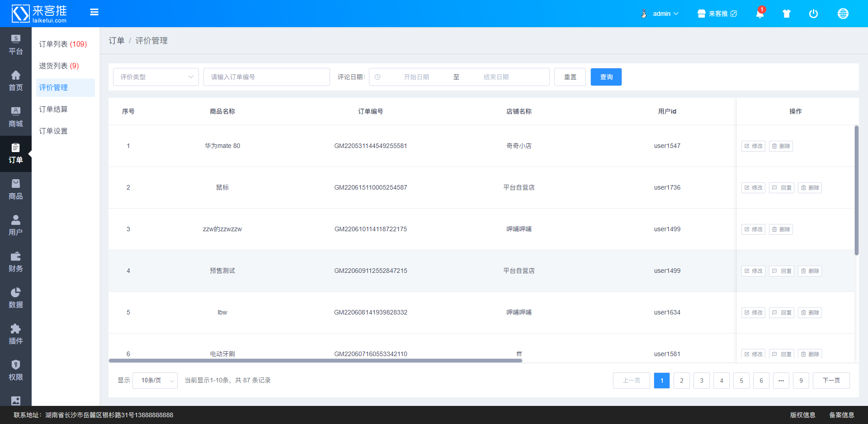Click the laiketui.com logo
This screenshot has width=868, height=424.
pos(39,14)
